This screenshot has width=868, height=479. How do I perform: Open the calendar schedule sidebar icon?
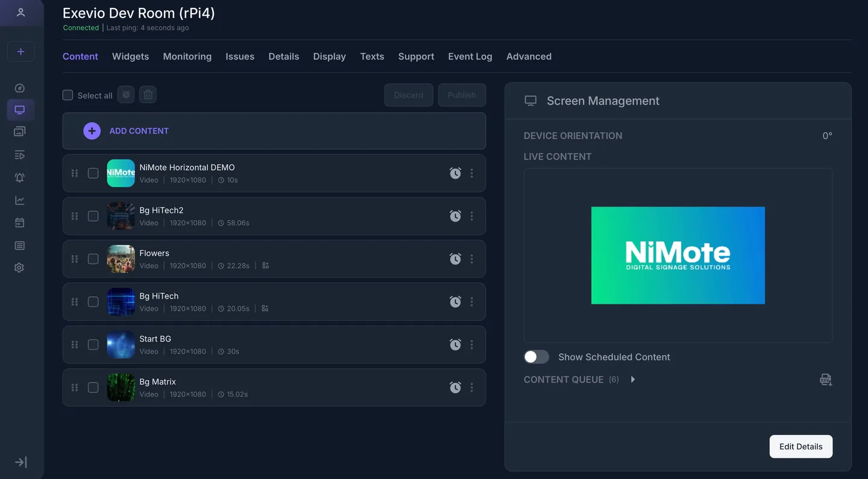coord(20,223)
